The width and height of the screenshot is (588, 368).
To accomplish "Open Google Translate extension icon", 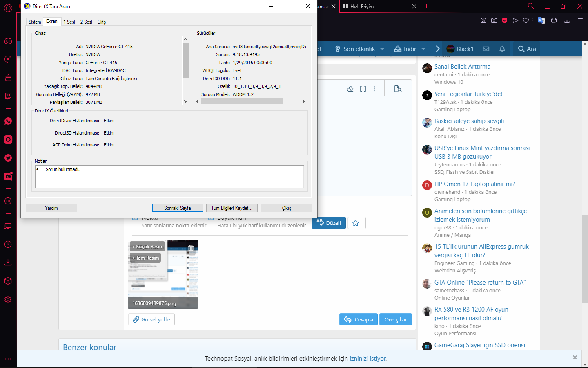I will click(x=541, y=20).
